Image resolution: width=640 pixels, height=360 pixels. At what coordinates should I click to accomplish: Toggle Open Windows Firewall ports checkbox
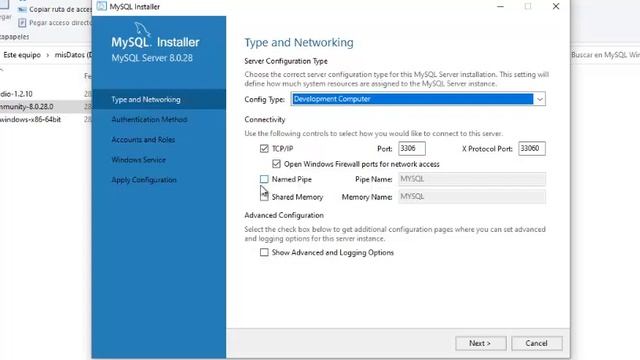(x=276, y=164)
